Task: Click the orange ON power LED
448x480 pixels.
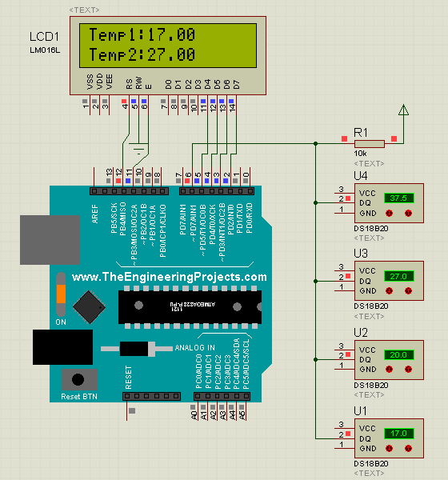Action: click(x=61, y=294)
